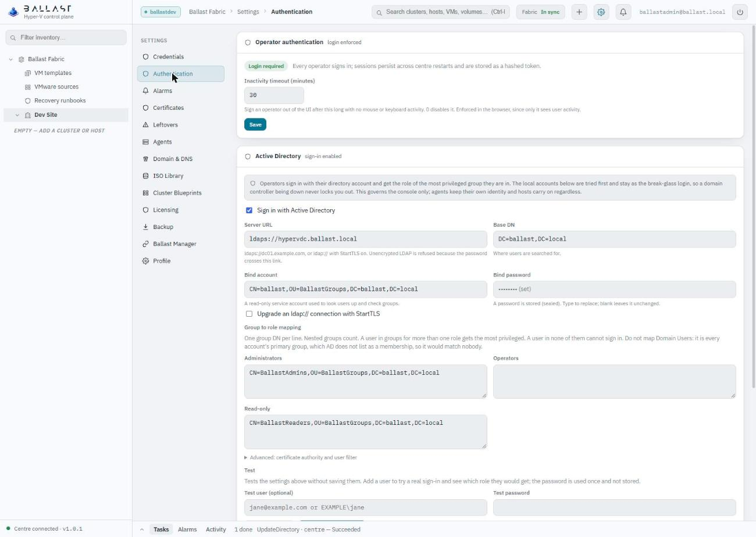The width and height of the screenshot is (756, 537).
Task: Collapse the Dev Site tree node
Action: click(17, 115)
